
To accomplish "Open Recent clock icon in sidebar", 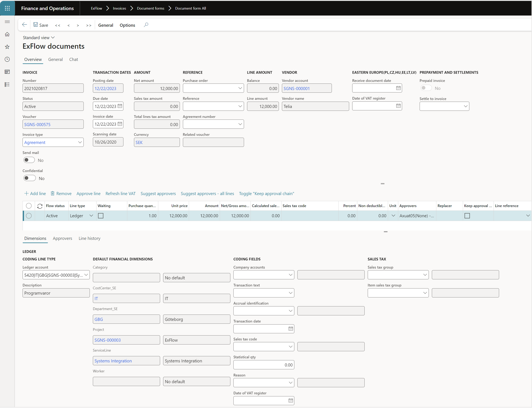I will (x=7, y=59).
